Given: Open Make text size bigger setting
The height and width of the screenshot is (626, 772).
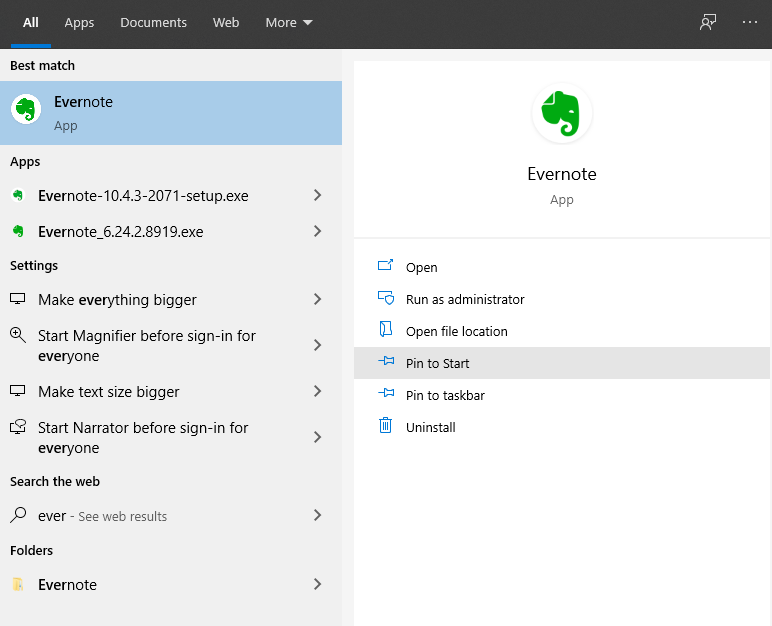Looking at the screenshot, I should click(109, 392).
